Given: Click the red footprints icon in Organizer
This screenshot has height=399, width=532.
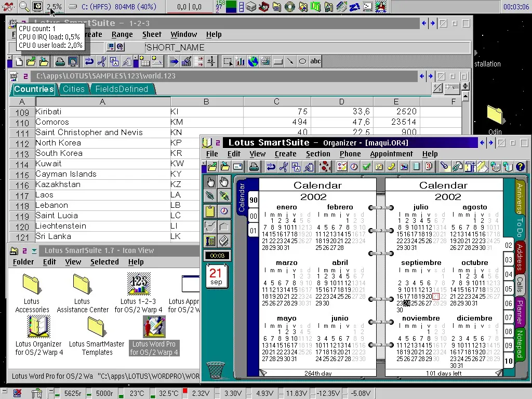Looking at the screenshot, I should point(325,167).
